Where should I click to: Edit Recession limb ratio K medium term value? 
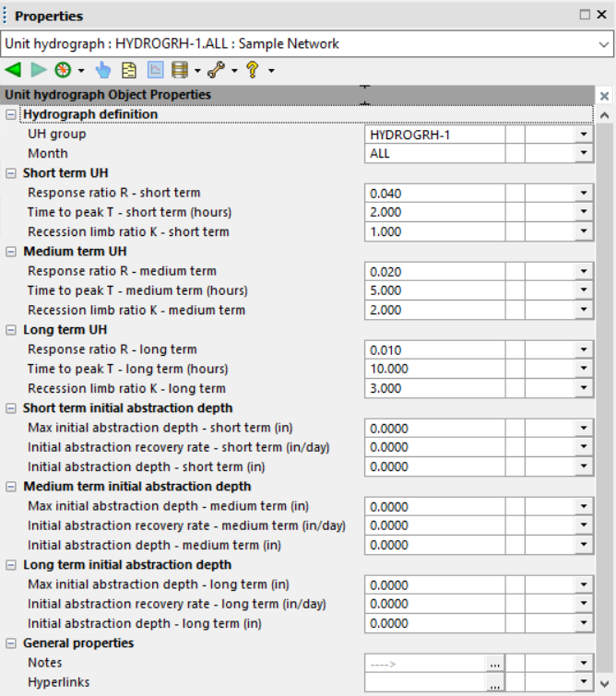pyautogui.click(x=435, y=311)
